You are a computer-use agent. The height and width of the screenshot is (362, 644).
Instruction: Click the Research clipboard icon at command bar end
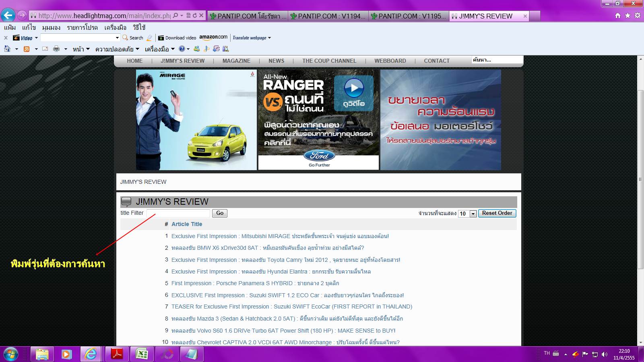pyautogui.click(x=226, y=49)
